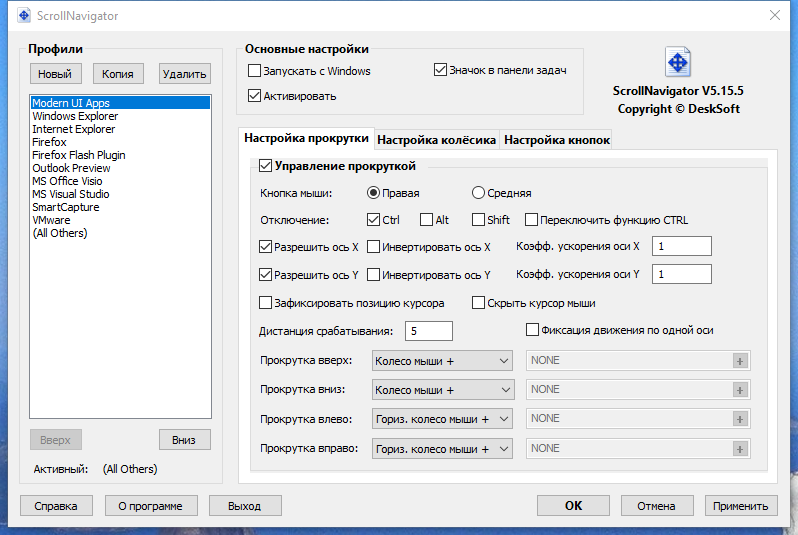
Task: Select MS Visual Studio profile
Action: [120, 194]
